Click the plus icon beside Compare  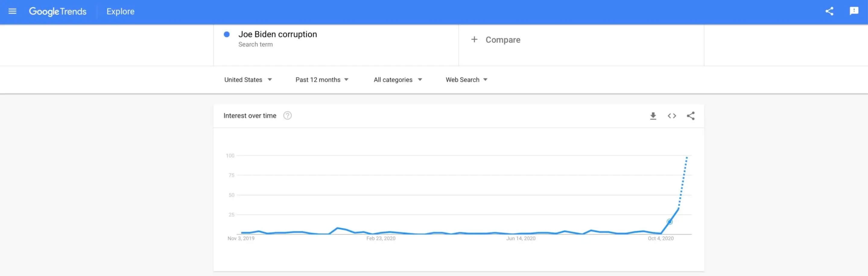point(474,40)
